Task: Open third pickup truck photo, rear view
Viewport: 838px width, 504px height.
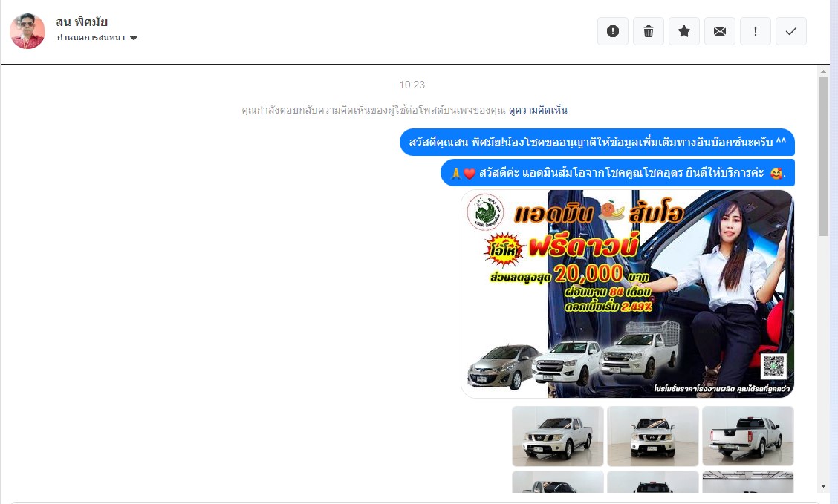Action: (747, 436)
